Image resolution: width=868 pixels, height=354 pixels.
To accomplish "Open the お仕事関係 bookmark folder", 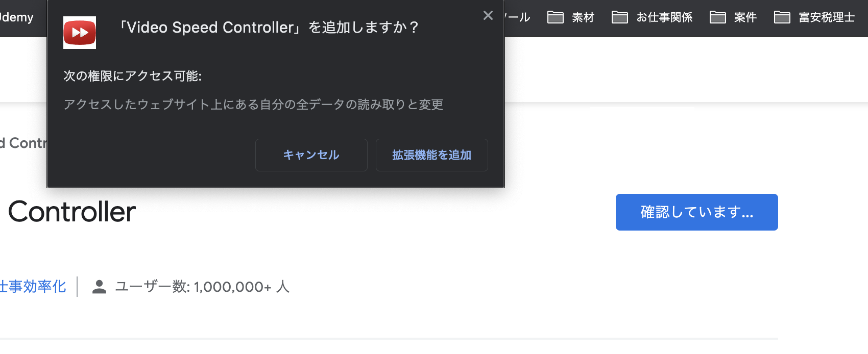I will coord(652,17).
